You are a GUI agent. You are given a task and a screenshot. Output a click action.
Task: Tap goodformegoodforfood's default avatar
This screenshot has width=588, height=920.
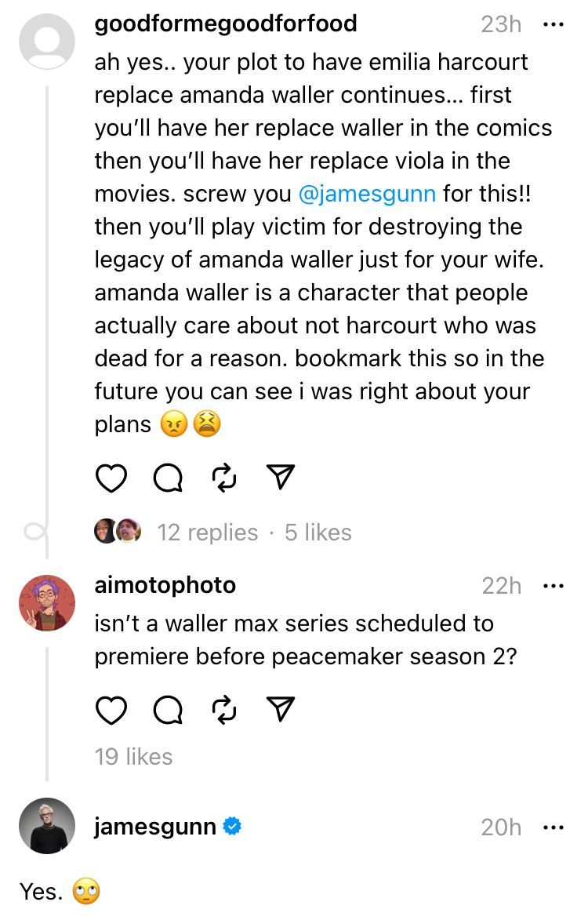point(47,41)
